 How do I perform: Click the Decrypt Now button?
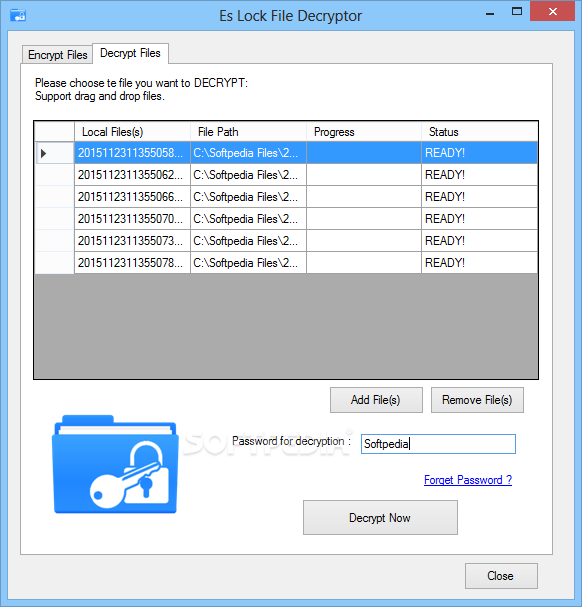pos(380,518)
